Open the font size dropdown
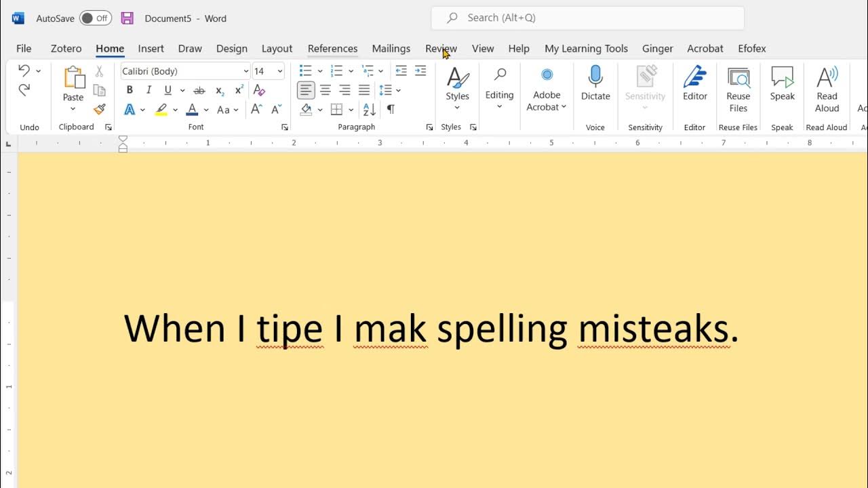The height and width of the screenshot is (488, 868). click(280, 71)
